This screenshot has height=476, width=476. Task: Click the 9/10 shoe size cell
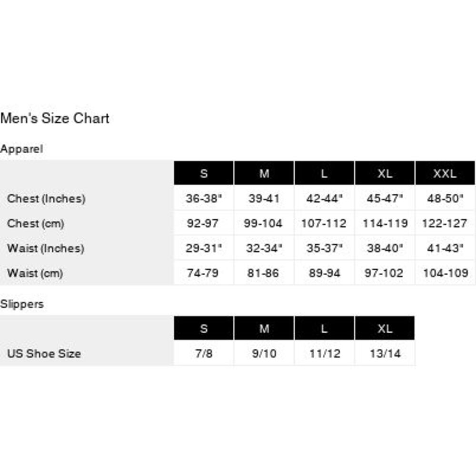coord(264,353)
